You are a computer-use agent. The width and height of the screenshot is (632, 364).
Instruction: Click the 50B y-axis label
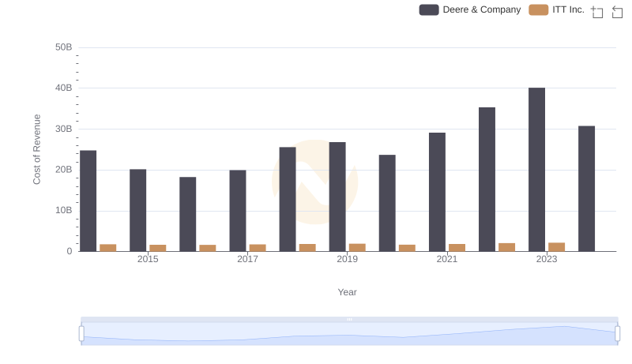[x=64, y=47]
